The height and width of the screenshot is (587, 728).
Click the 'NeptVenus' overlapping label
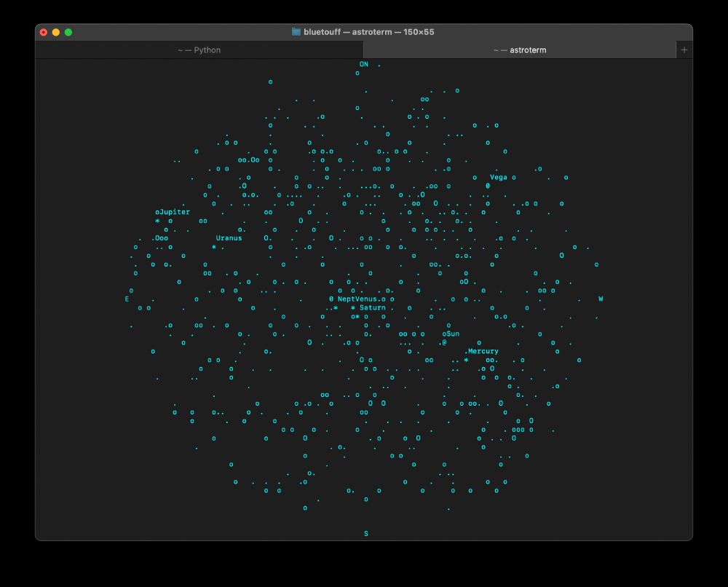click(x=357, y=299)
